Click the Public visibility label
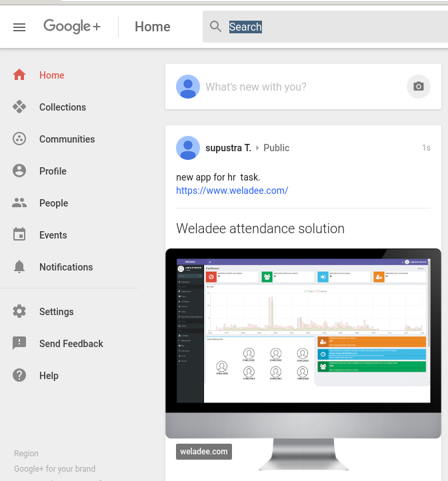 pos(277,148)
